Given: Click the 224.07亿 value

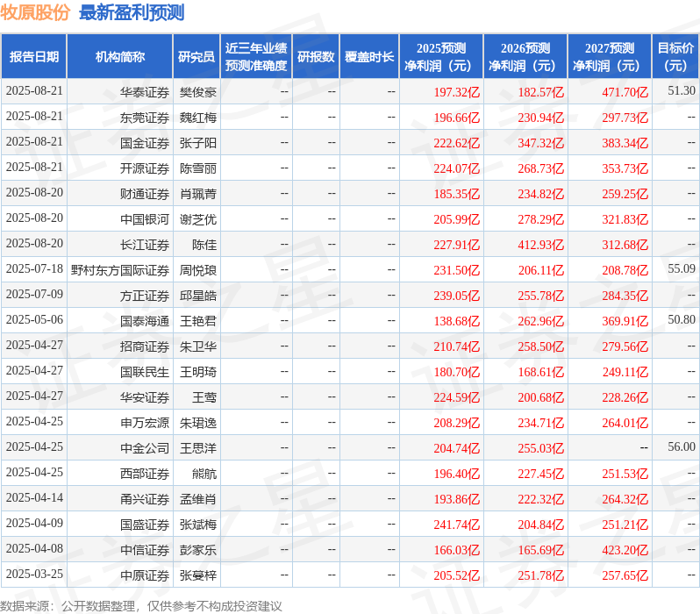Looking at the screenshot, I should pyautogui.click(x=457, y=168).
